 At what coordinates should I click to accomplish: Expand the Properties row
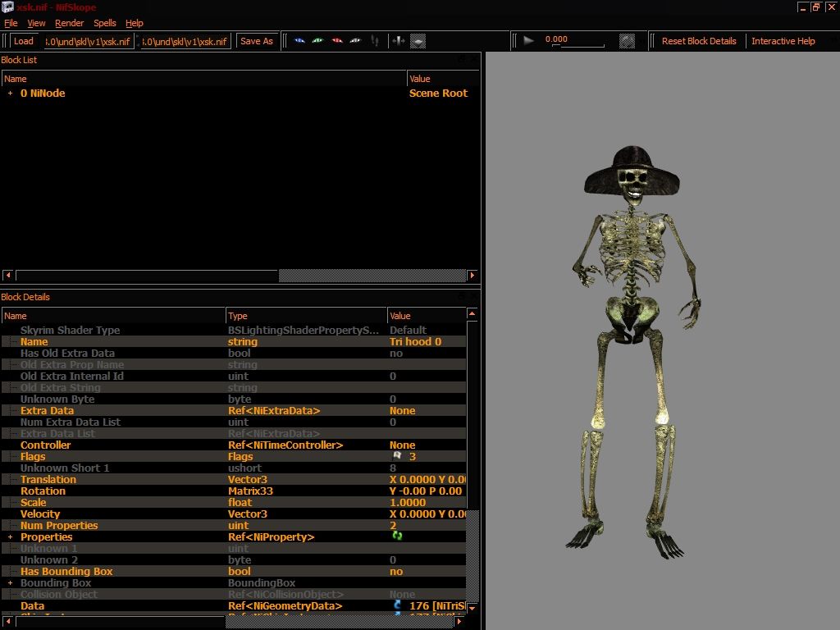coord(10,536)
